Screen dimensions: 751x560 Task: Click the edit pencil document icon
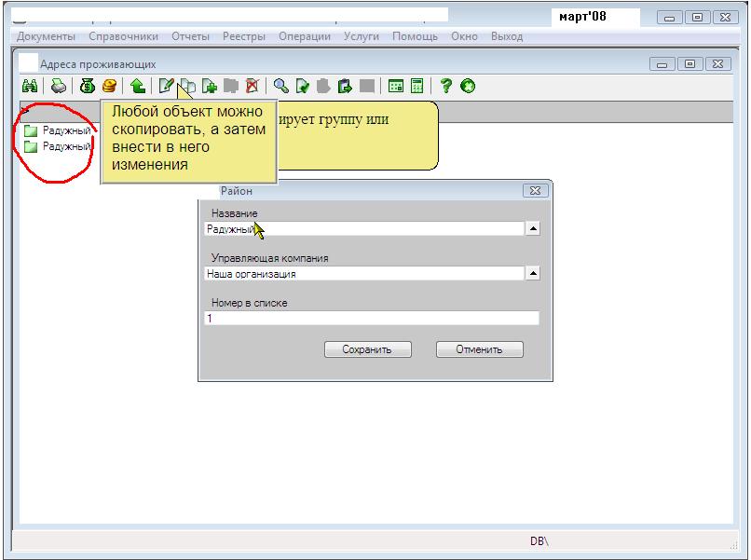click(x=166, y=87)
